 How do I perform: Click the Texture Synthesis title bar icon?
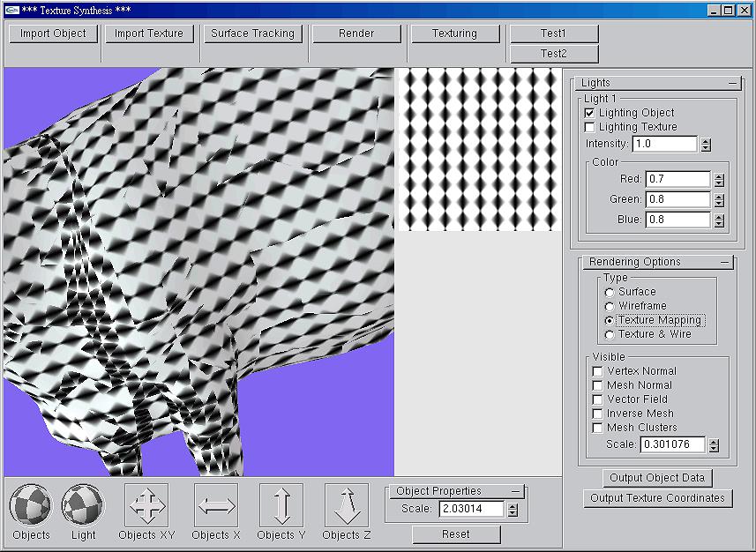[11, 10]
